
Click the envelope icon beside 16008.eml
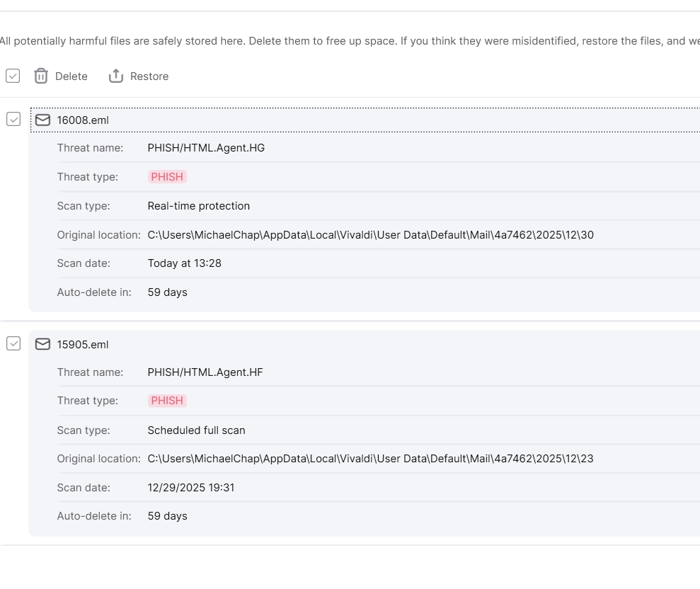(43, 120)
